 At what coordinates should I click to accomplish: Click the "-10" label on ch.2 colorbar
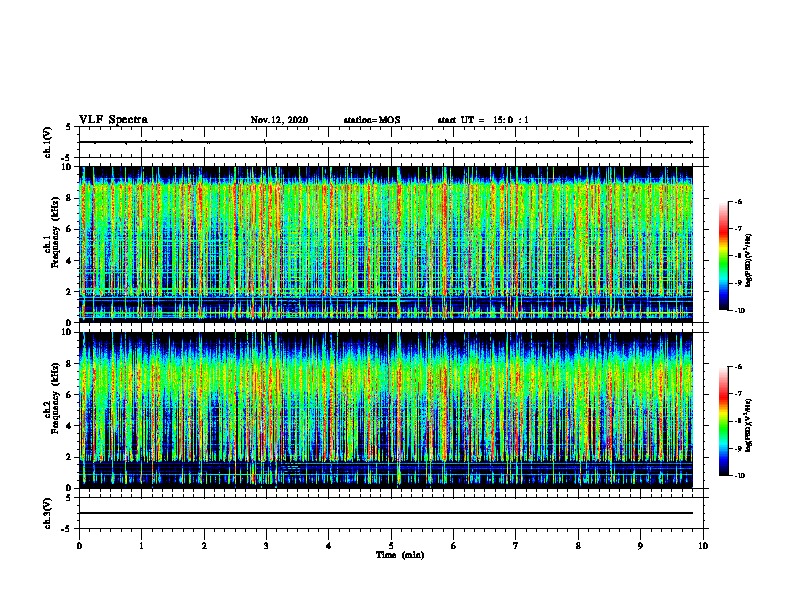(x=739, y=476)
